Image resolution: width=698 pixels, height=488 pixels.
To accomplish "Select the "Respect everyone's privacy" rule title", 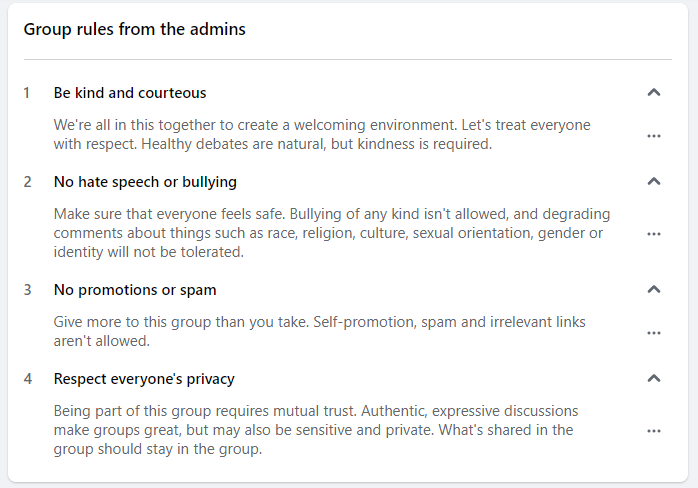I will click(144, 379).
